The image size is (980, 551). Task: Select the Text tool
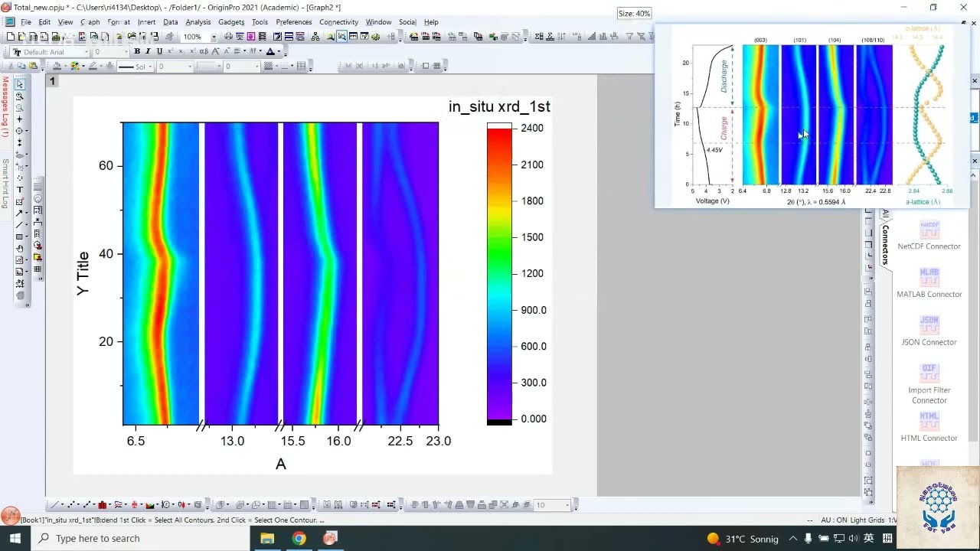[20, 189]
